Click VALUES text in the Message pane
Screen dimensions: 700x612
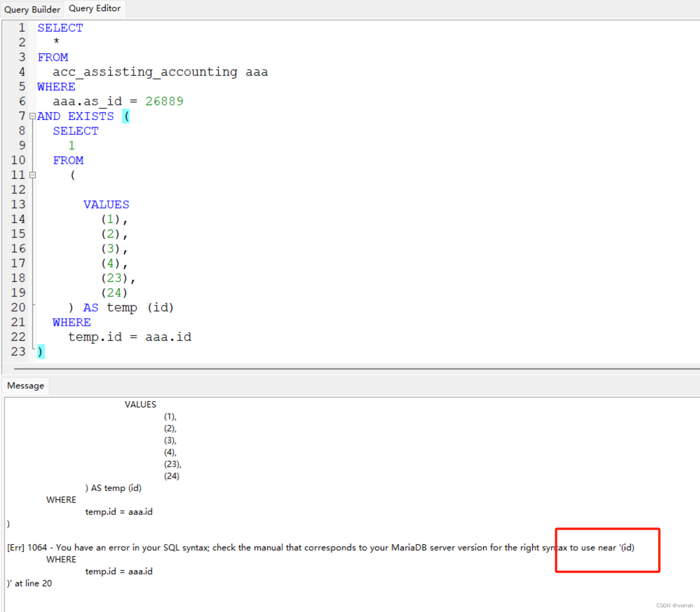pyautogui.click(x=140, y=404)
